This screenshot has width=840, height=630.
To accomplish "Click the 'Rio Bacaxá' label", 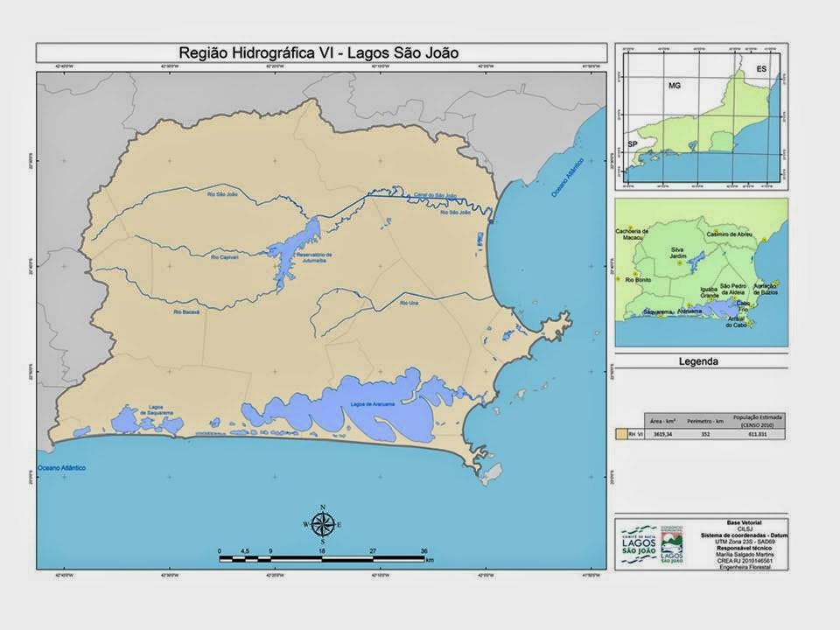I will pyautogui.click(x=186, y=311).
